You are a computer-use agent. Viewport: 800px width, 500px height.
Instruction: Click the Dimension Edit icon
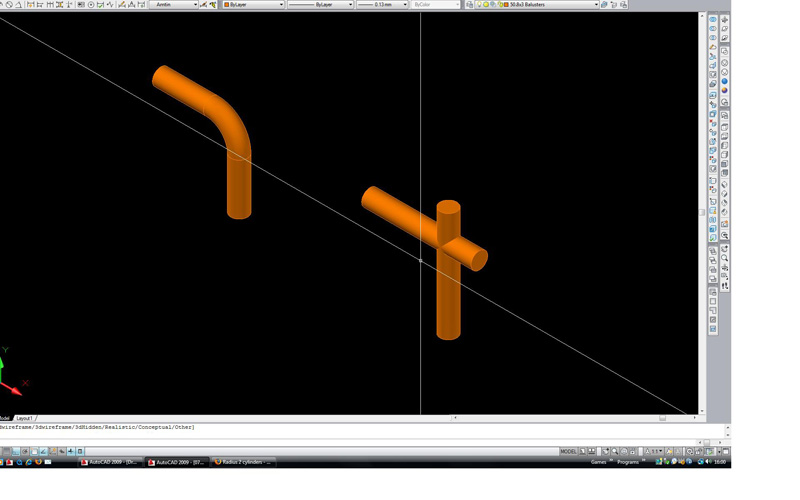click(x=121, y=5)
